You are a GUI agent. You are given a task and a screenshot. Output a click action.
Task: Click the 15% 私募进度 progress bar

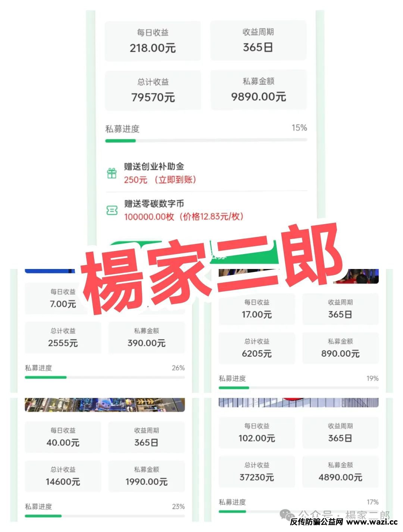click(x=206, y=141)
